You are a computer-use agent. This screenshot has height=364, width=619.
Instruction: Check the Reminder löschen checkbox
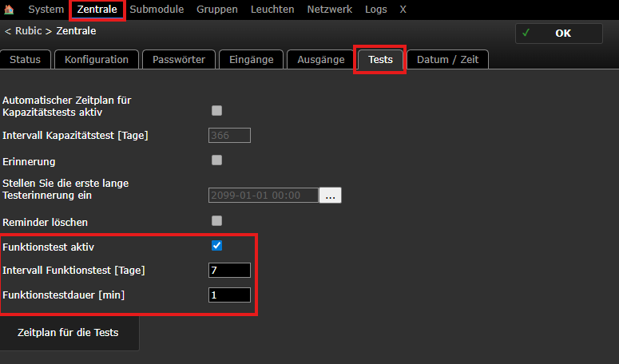click(216, 220)
